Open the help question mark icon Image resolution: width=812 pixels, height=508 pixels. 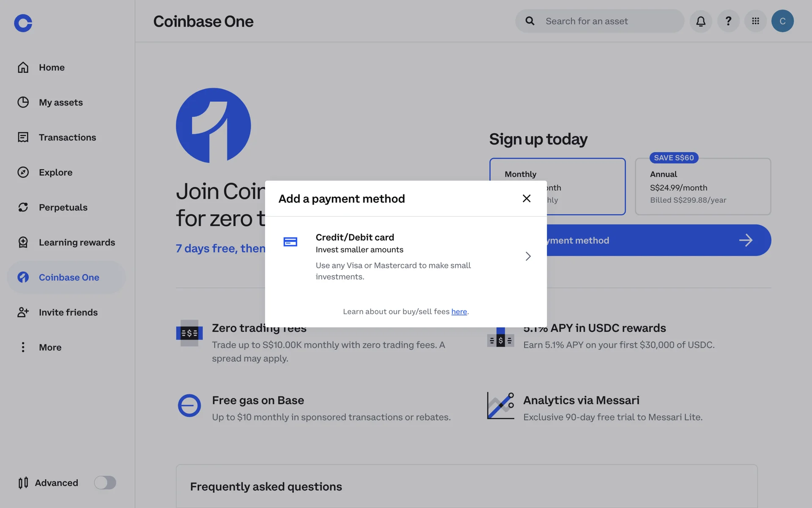[x=728, y=21]
